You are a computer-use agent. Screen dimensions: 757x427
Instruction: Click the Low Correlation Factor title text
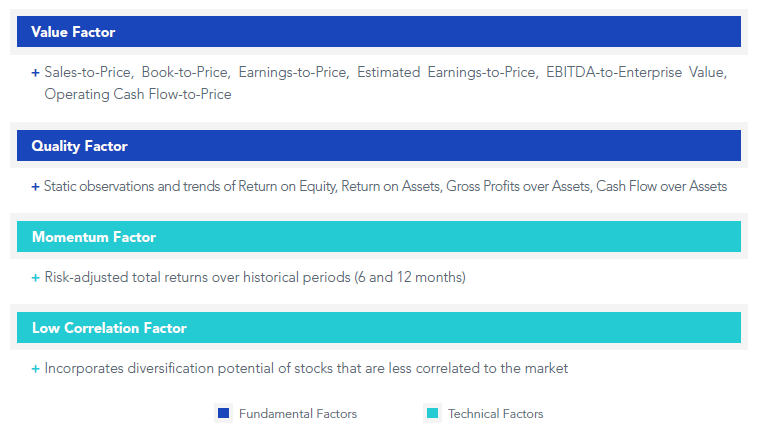[x=109, y=328]
